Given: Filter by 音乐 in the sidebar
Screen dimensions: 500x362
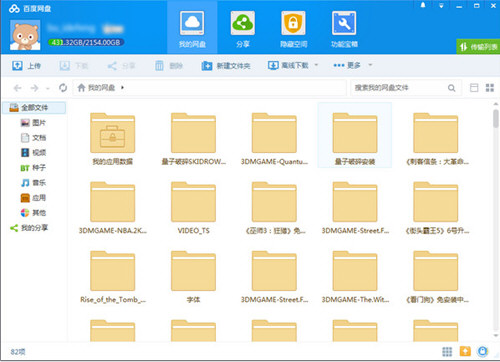Looking at the screenshot, I should 33,183.
